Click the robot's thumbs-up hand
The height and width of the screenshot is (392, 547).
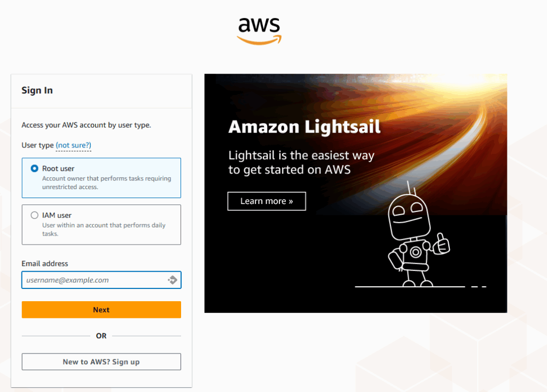tap(441, 244)
